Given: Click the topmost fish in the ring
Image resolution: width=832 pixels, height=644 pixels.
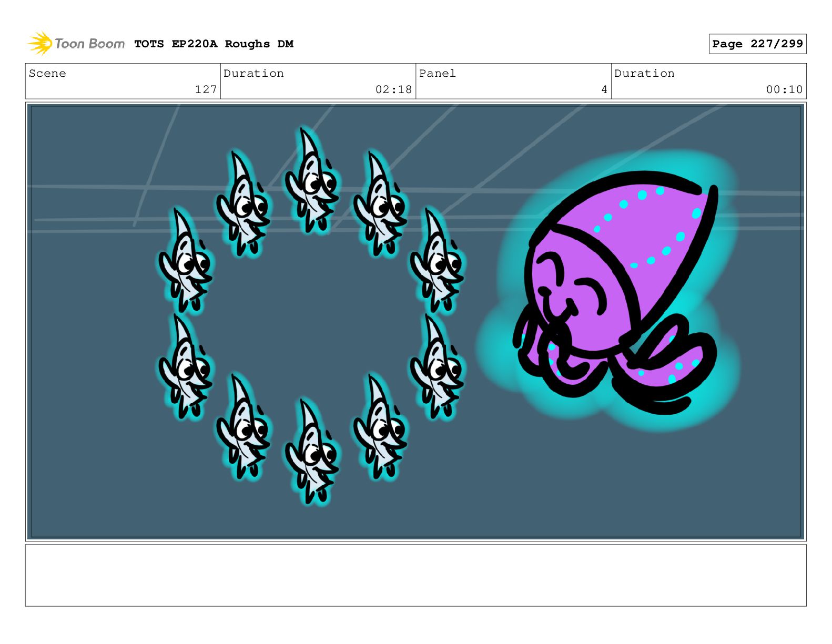Looking at the screenshot, I should point(311,180).
